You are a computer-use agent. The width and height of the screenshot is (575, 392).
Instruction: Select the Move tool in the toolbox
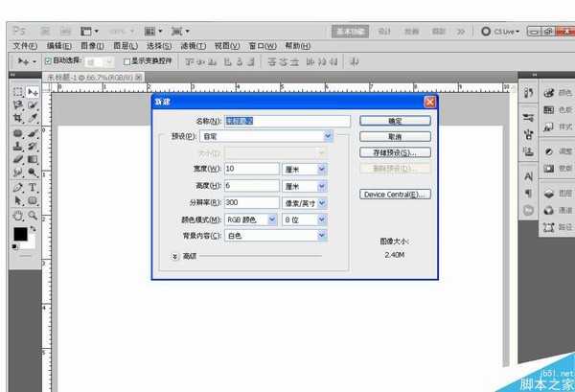[x=32, y=92]
